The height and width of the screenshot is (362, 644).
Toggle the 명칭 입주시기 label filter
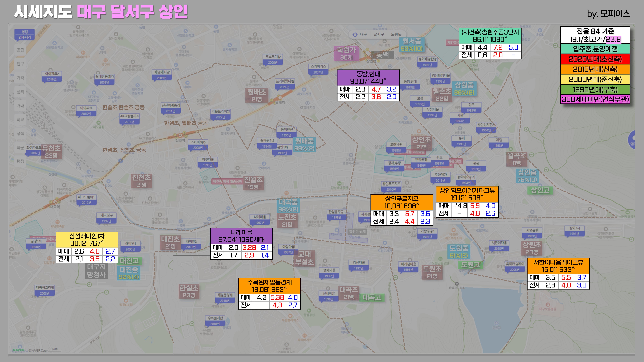click(x=24, y=34)
